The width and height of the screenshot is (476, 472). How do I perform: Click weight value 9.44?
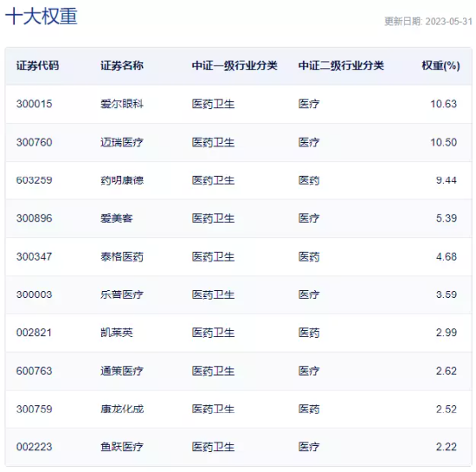point(447,180)
